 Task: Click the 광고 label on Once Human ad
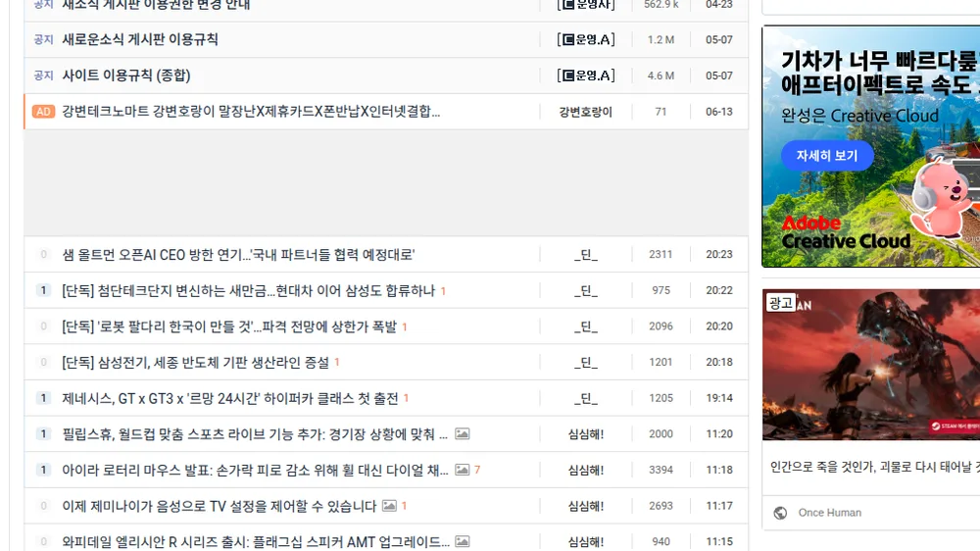click(x=781, y=303)
